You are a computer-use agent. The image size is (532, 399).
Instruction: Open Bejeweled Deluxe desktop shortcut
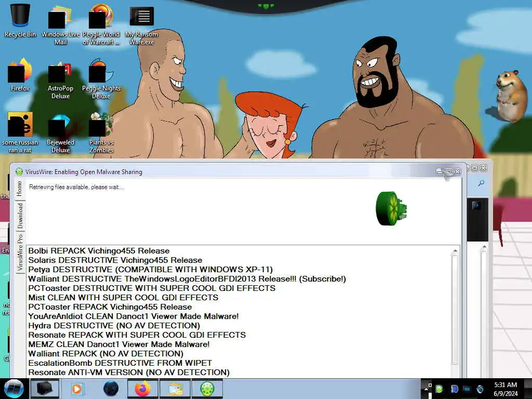[60, 132]
